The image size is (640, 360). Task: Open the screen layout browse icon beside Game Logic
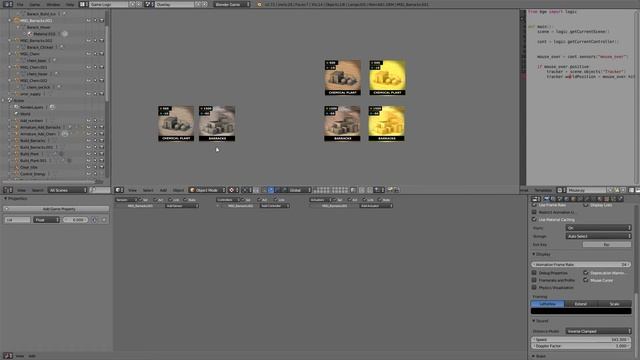click(x=83, y=4)
